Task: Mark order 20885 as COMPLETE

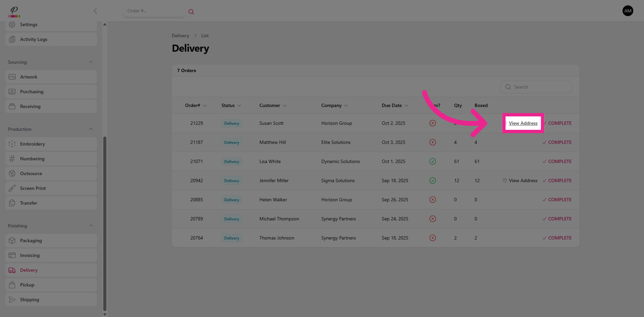Action: pyautogui.click(x=557, y=200)
